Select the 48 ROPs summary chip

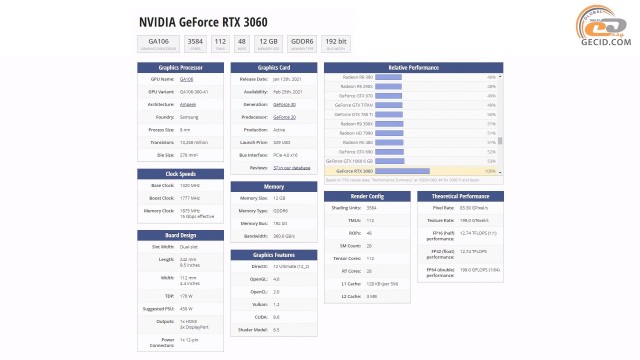click(x=242, y=44)
